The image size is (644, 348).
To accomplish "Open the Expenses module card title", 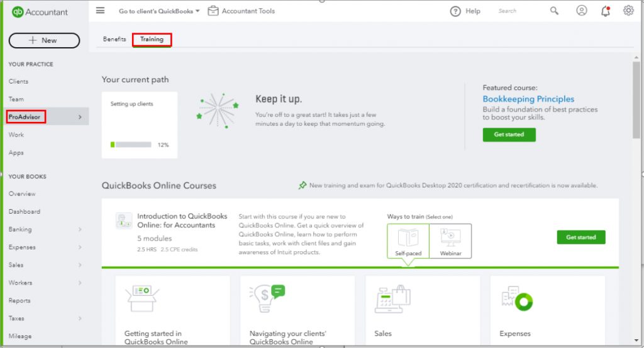I will [515, 334].
